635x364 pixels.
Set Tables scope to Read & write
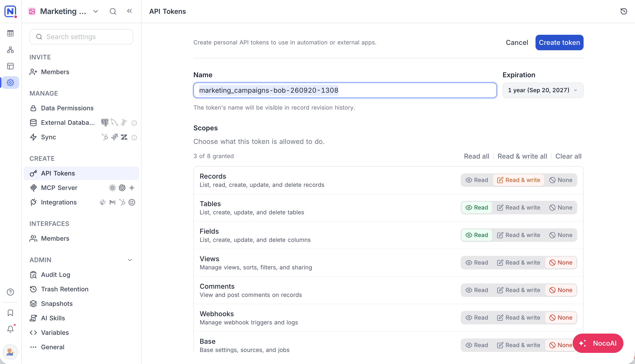(x=518, y=208)
